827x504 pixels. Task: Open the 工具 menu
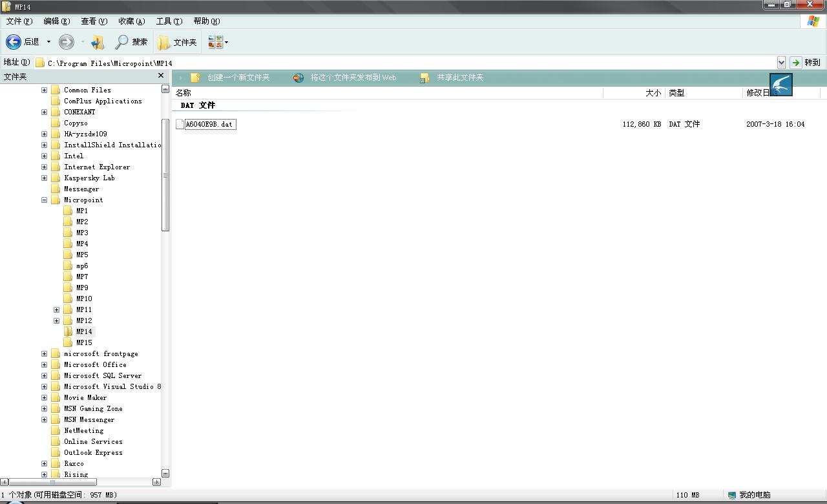[x=169, y=21]
